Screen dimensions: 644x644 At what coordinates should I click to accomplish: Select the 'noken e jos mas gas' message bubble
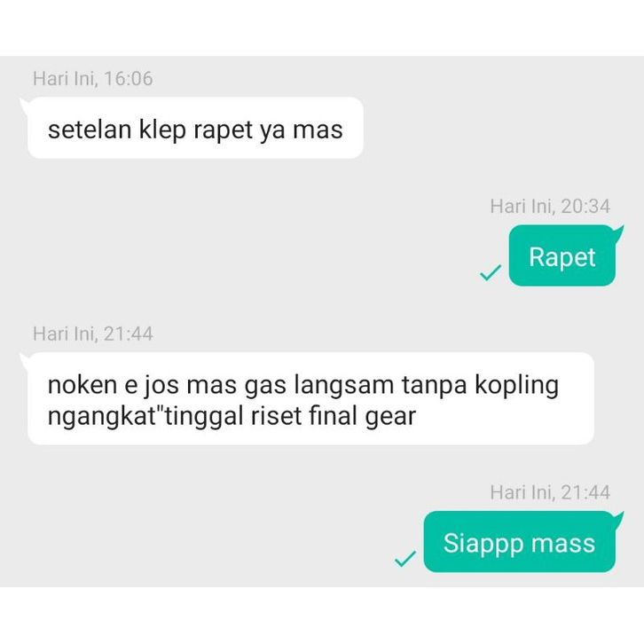pyautogui.click(x=310, y=398)
